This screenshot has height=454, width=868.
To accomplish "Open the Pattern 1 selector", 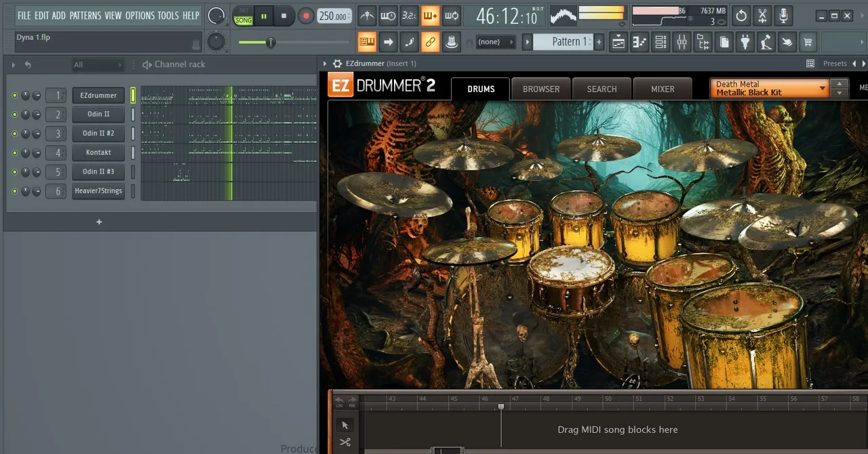I will pos(563,42).
